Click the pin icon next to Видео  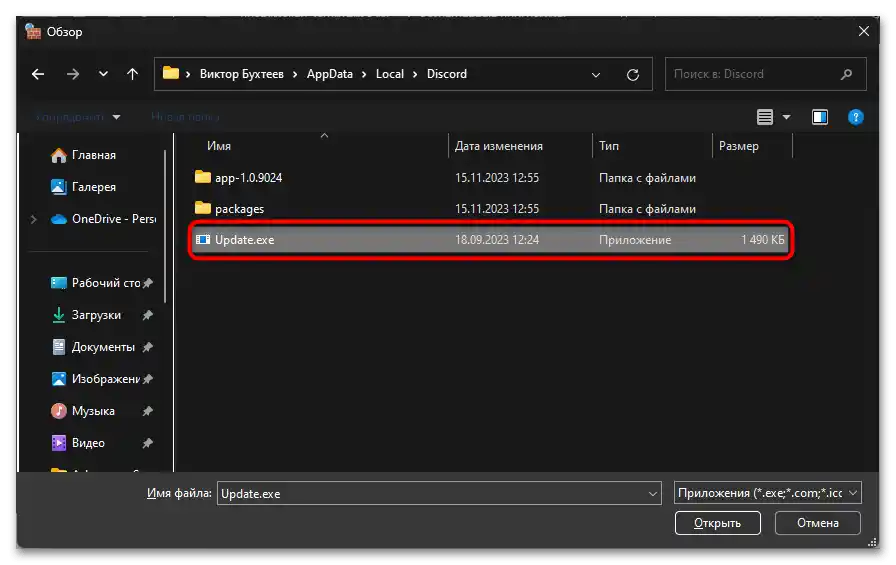tap(147, 443)
